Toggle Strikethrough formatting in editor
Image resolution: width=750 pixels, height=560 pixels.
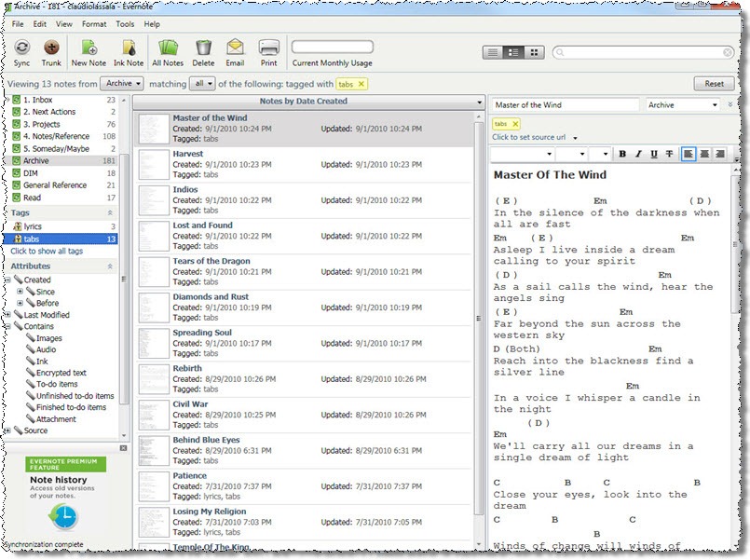(x=669, y=154)
